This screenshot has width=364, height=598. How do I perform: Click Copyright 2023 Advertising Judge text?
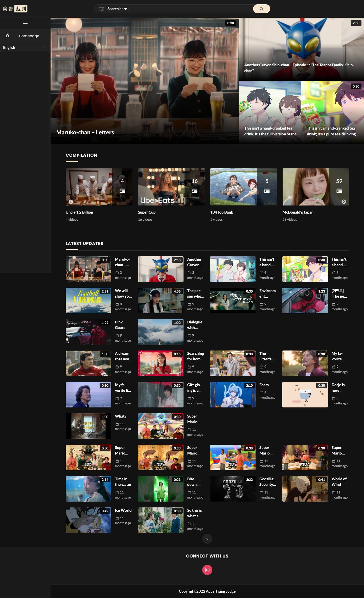(x=207, y=591)
